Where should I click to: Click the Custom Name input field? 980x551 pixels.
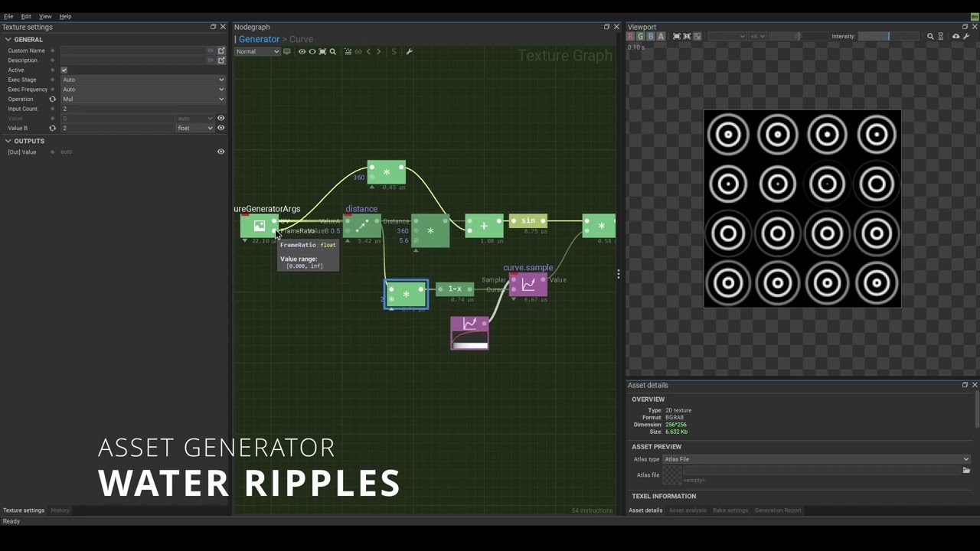coord(132,51)
